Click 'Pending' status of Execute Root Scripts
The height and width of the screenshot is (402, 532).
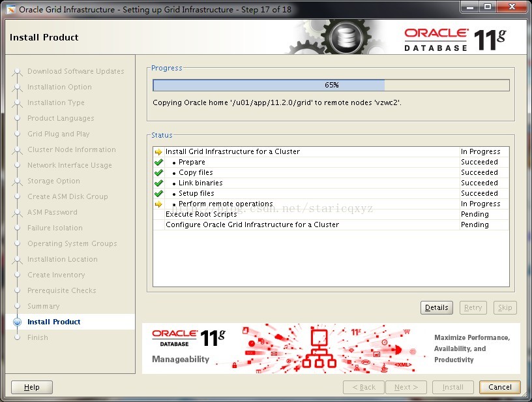coord(475,214)
